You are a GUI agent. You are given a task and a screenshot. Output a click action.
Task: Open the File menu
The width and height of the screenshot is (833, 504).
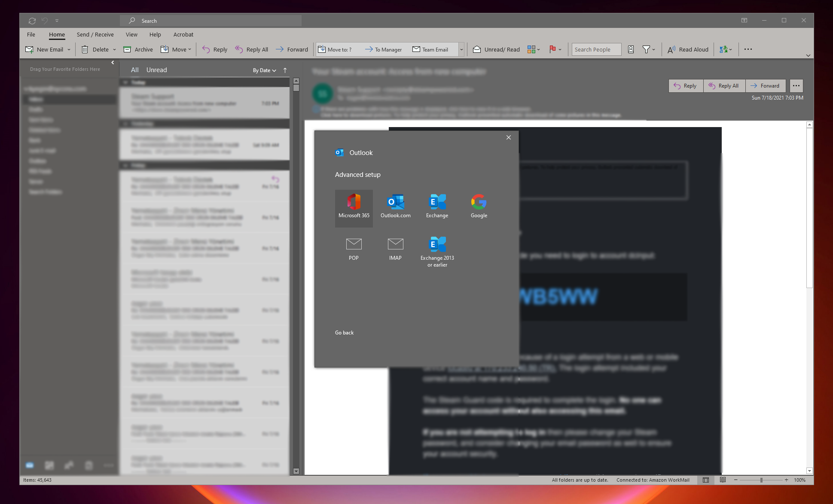coord(31,34)
